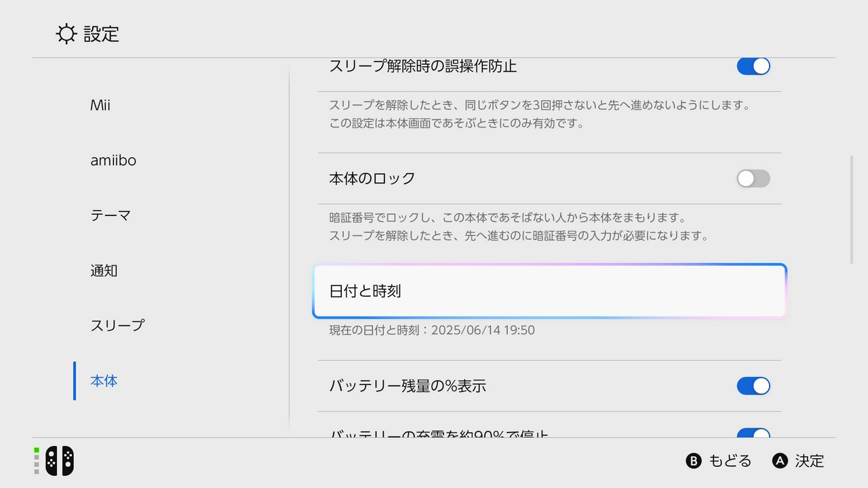Click the 設定 title text
Viewport: 868px width, 488px height.
tap(102, 35)
